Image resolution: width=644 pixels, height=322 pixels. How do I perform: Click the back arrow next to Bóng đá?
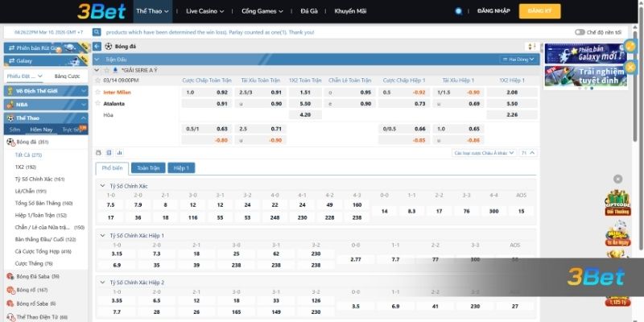click(x=97, y=47)
